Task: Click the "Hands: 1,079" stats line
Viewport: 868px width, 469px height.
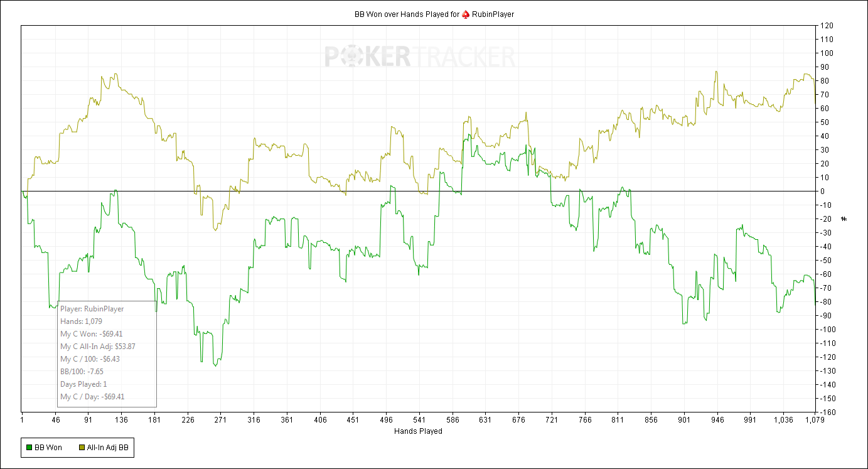Action: coord(82,321)
